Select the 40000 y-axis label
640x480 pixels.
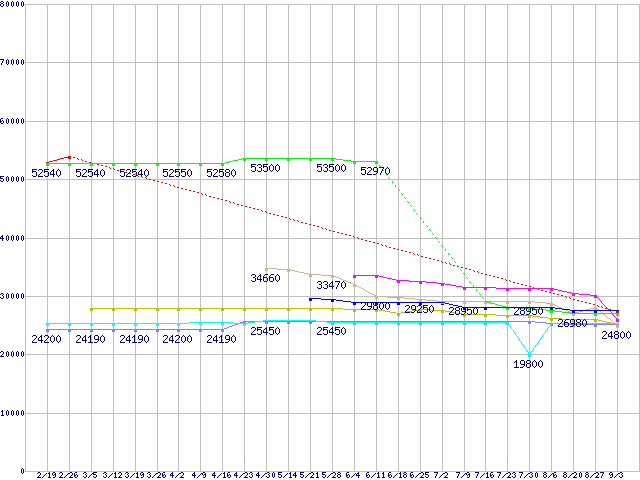point(14,238)
